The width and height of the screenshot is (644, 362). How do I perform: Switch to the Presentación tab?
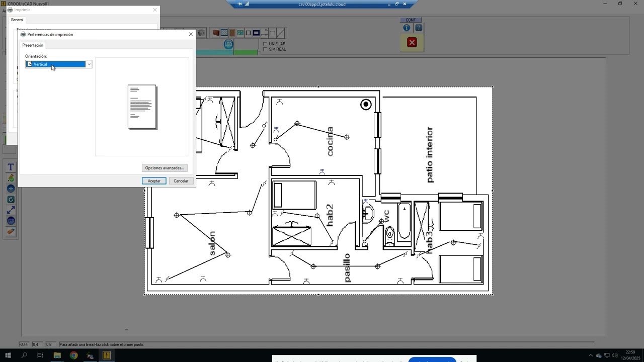(33, 45)
